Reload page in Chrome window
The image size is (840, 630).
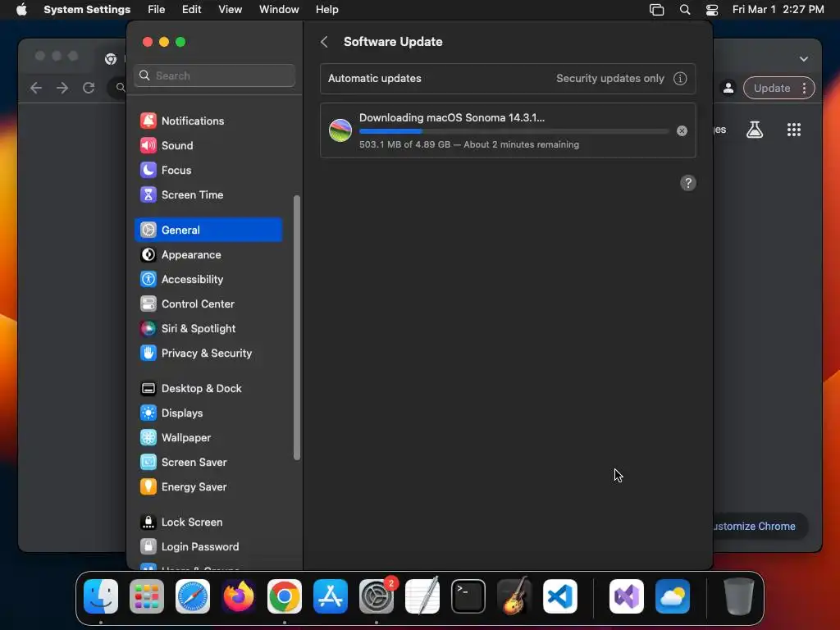pyautogui.click(x=89, y=88)
